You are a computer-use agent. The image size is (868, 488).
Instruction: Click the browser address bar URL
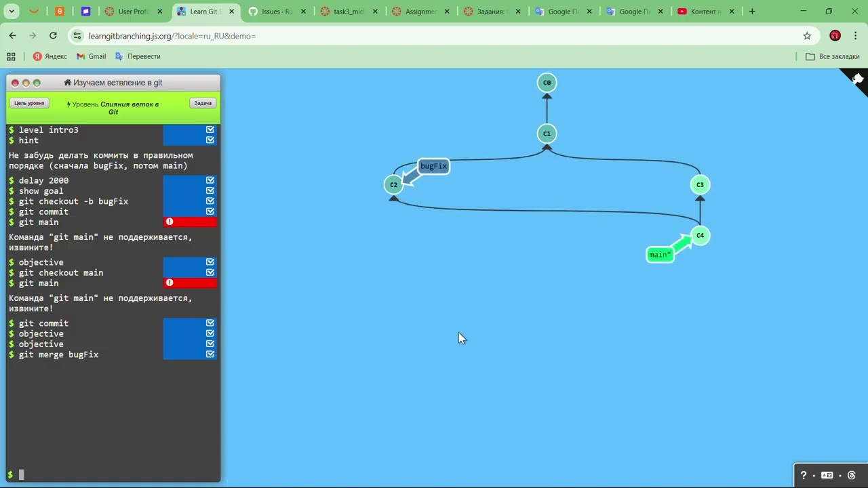[172, 36]
